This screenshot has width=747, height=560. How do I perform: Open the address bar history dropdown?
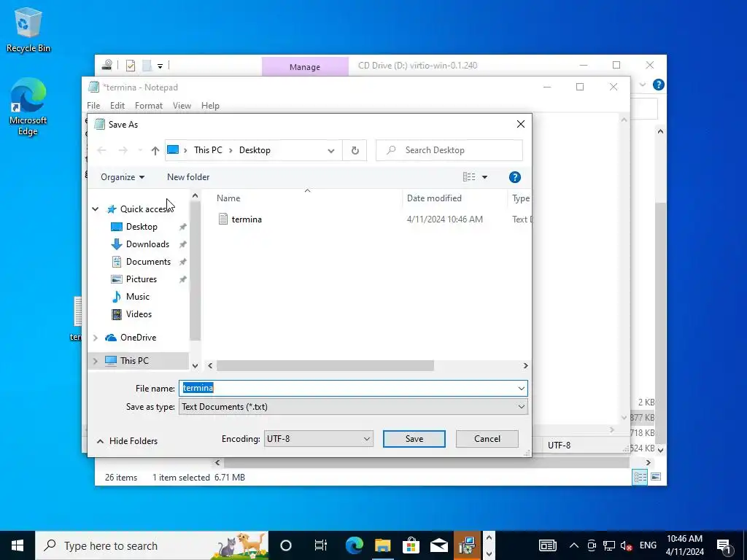331,150
